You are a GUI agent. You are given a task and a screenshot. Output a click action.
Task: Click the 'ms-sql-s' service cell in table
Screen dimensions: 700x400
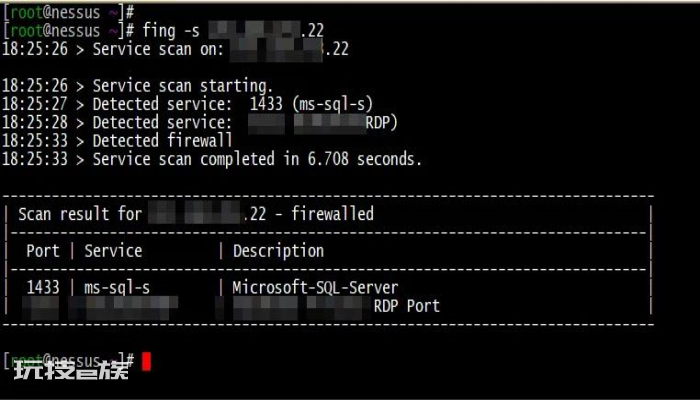[x=117, y=288]
